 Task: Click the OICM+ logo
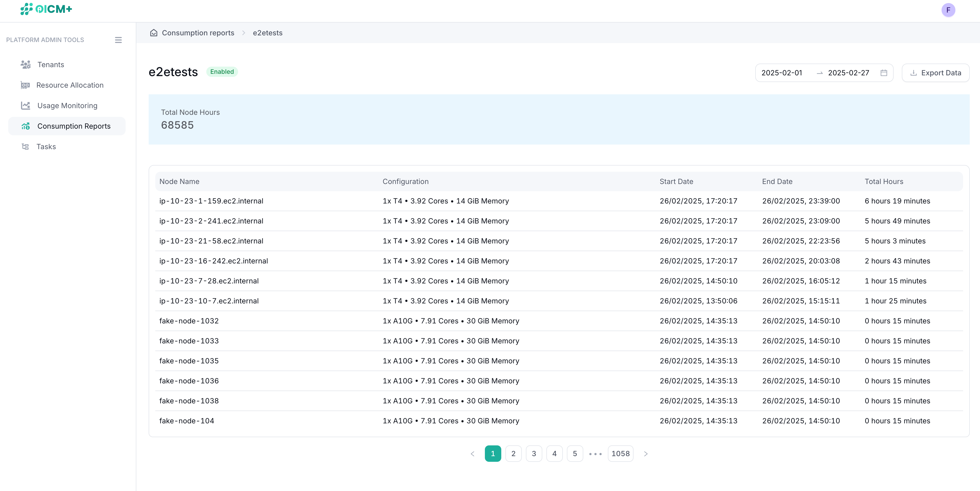click(x=46, y=9)
